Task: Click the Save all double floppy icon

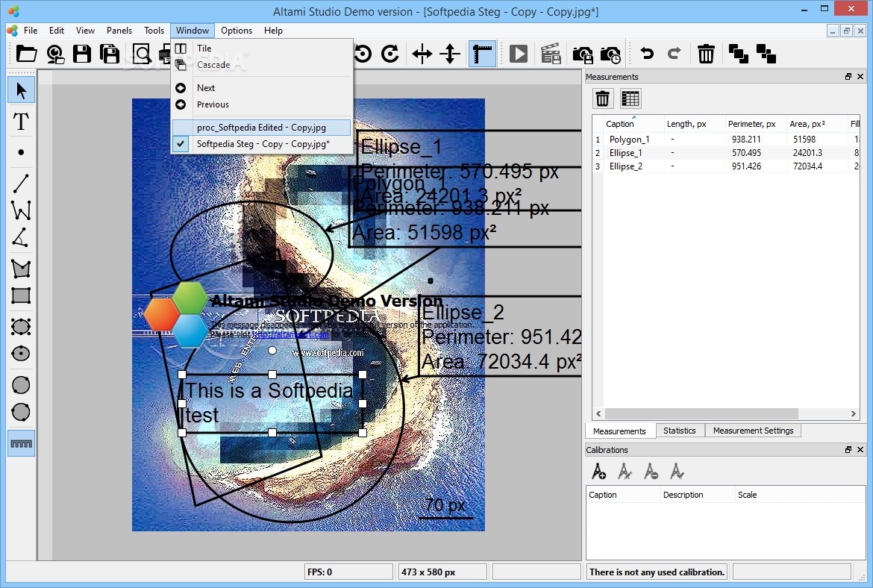Action: tap(110, 54)
